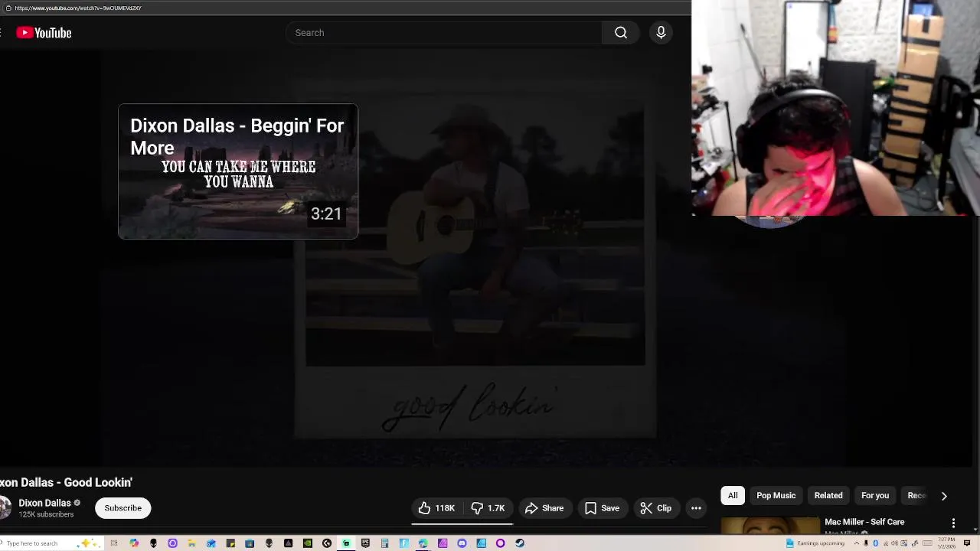This screenshot has height=551, width=980.
Task: Click microphone icon in system tray
Action: [866, 543]
